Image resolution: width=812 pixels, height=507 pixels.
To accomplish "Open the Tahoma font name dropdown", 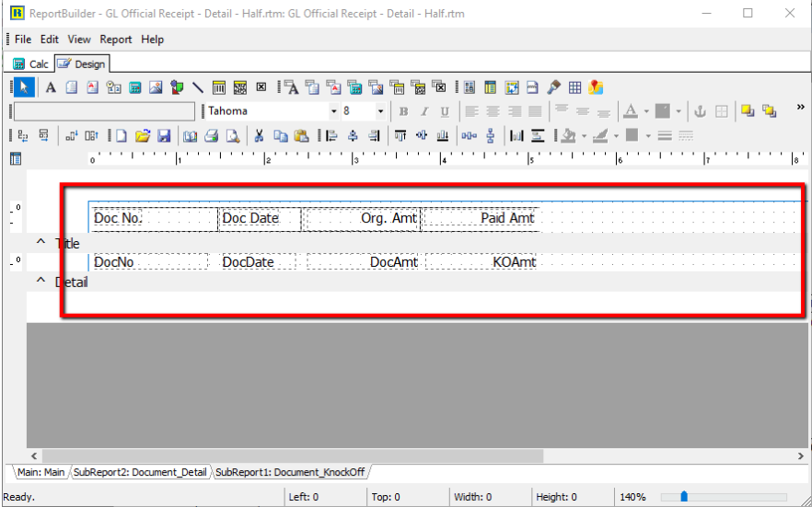I will point(333,111).
